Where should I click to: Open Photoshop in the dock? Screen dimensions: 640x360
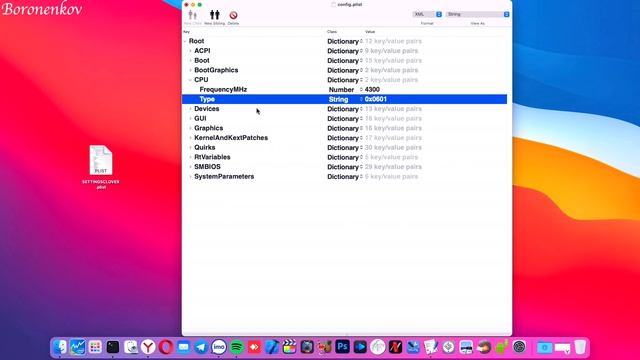pos(342,347)
